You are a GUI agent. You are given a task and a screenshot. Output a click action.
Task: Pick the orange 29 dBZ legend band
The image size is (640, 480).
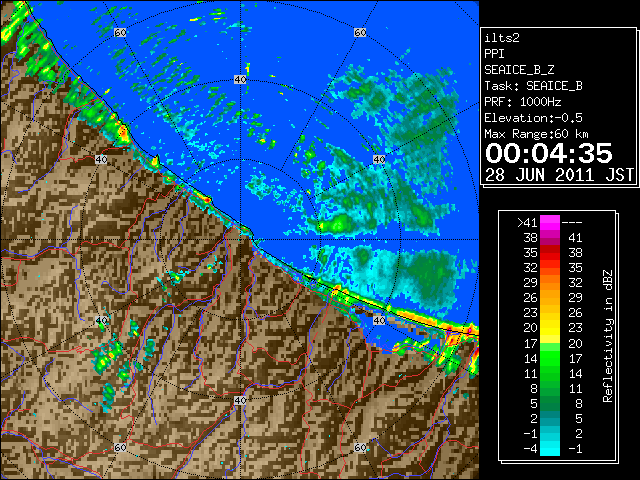click(550, 282)
